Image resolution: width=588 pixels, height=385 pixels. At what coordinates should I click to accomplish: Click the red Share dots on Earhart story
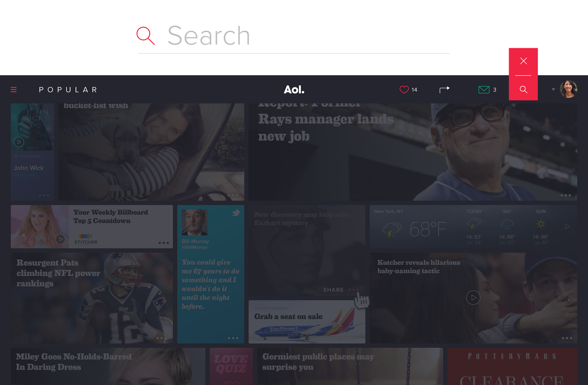click(353, 290)
